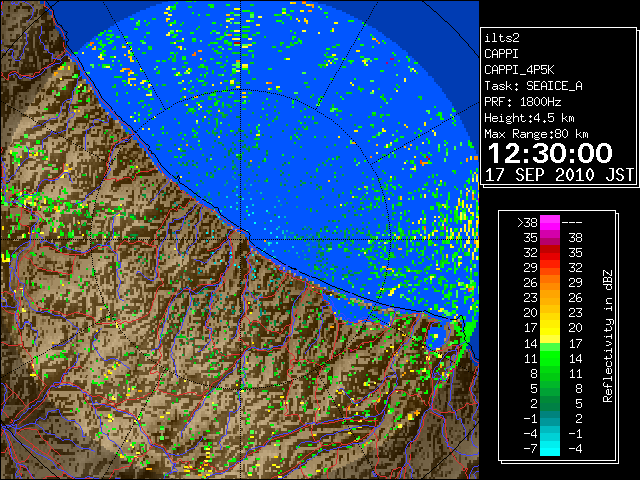Select the 'Height:4.5 km' text

tap(529, 118)
